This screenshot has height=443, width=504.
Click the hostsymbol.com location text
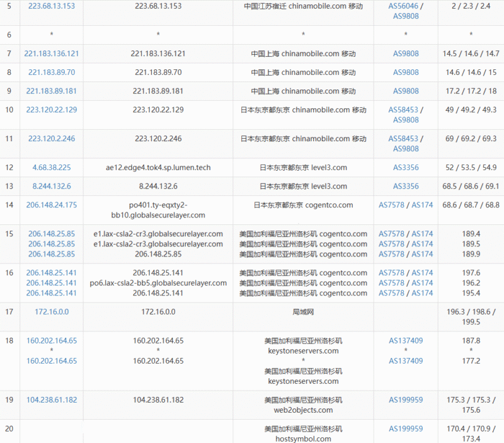tap(303, 439)
